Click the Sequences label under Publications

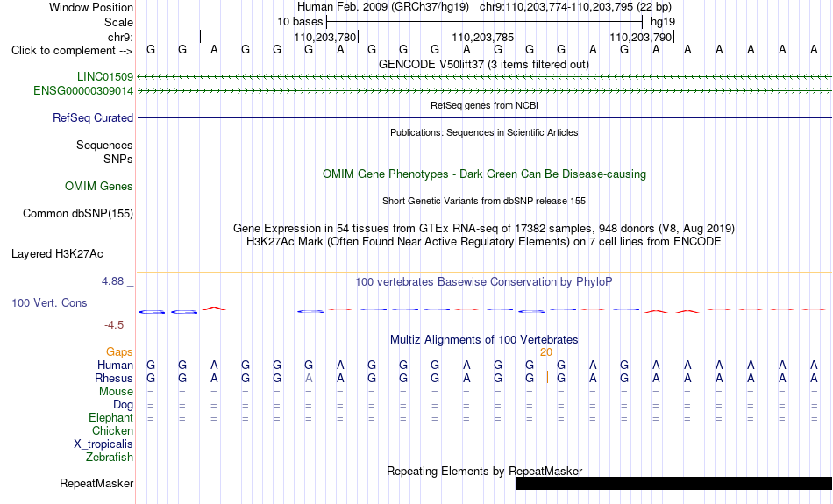(x=104, y=145)
